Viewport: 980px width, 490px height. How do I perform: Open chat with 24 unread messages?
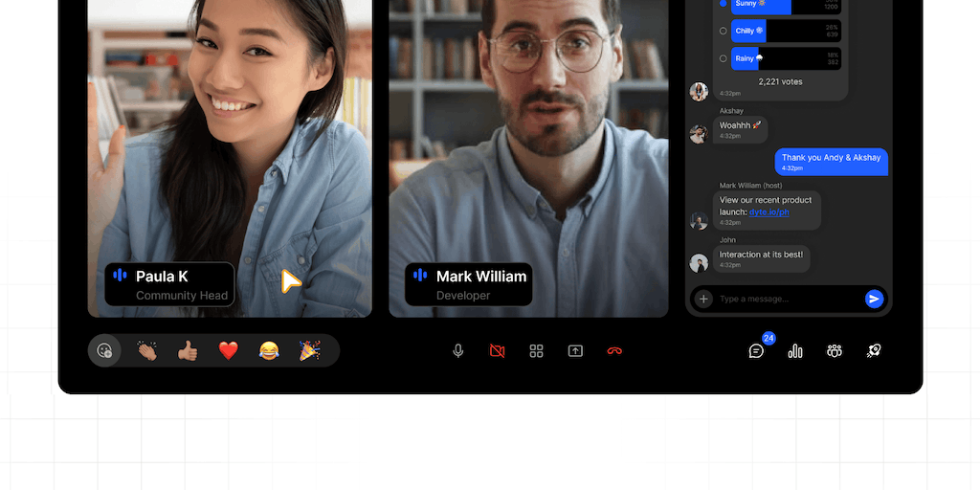click(757, 350)
